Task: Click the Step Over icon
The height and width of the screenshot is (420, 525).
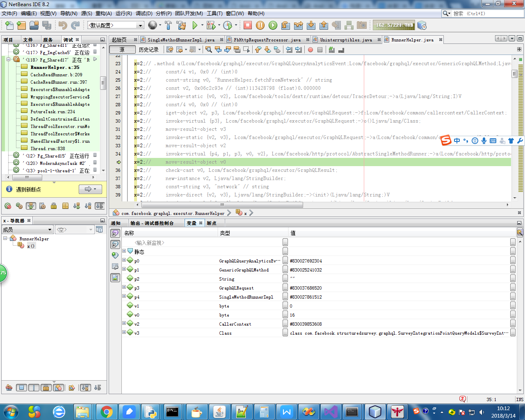Action: pos(286,25)
